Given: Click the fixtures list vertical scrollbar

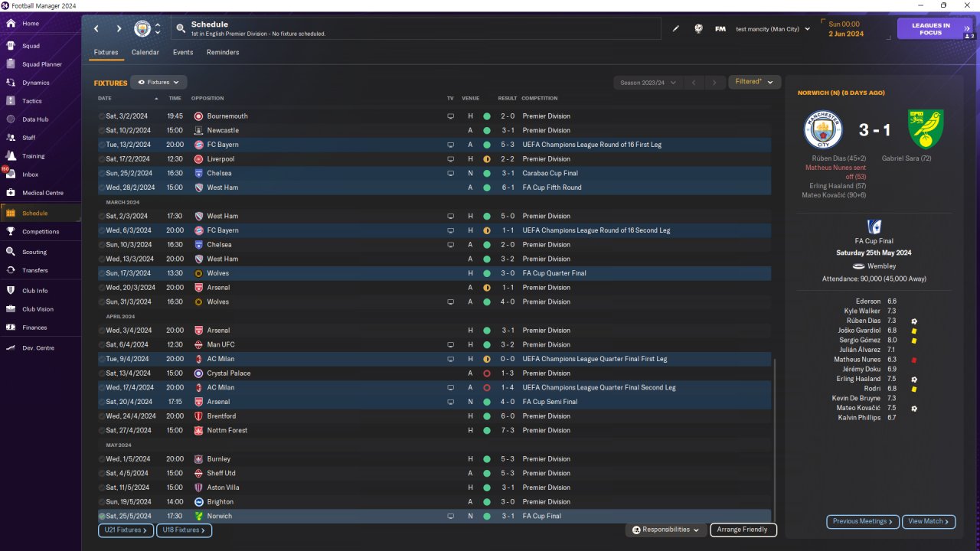Looking at the screenshot, I should tap(775, 440).
